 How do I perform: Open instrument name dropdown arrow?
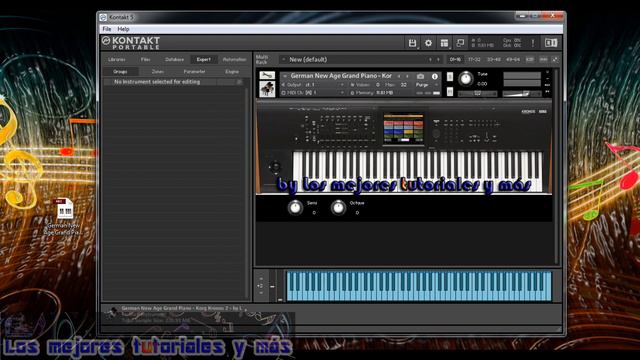pos(285,76)
